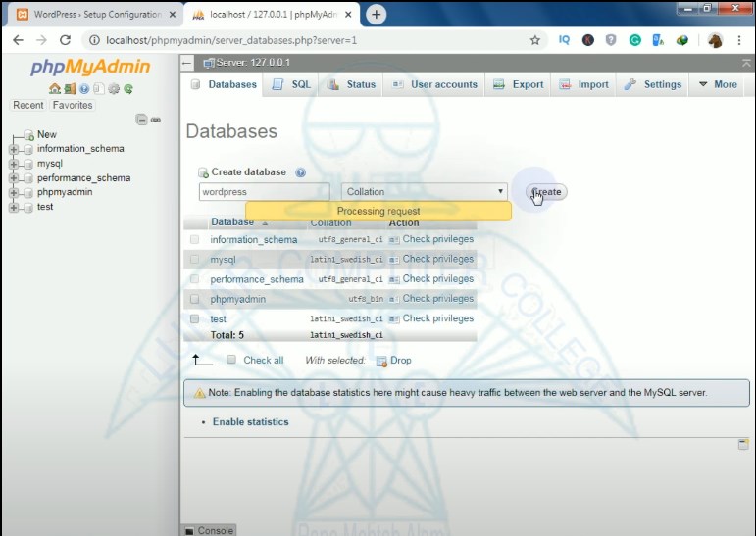This screenshot has height=536, width=756.
Task: Close the localhost phpMyAdmin browser tab
Action: coord(349,15)
